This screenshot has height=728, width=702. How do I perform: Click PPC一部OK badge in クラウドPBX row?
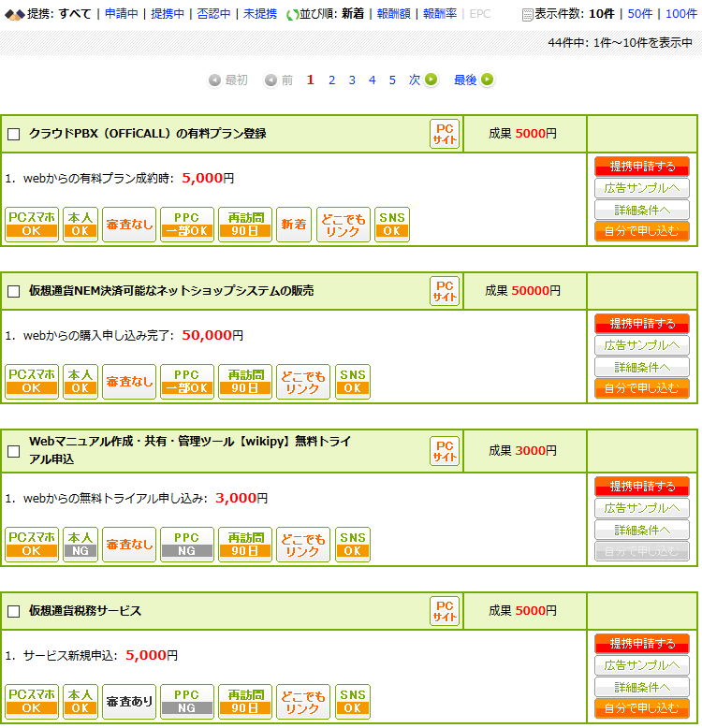tap(187, 225)
